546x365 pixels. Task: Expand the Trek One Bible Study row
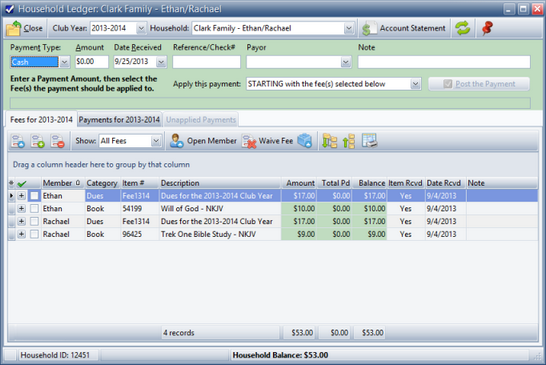[x=22, y=234]
